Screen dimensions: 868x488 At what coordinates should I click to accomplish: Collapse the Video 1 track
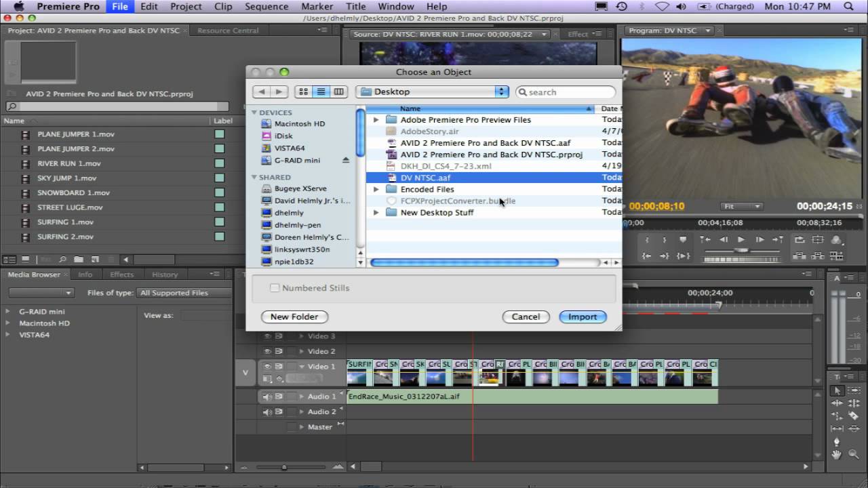coord(302,367)
